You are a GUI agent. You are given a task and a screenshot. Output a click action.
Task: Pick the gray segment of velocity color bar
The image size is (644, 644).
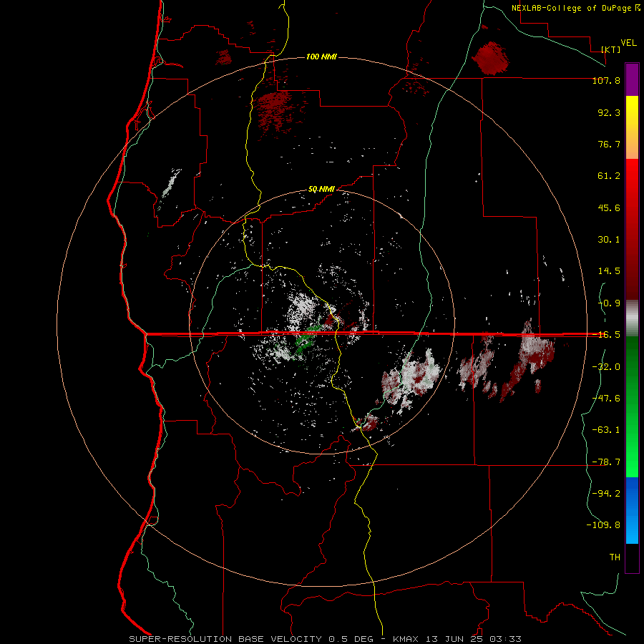click(x=632, y=318)
